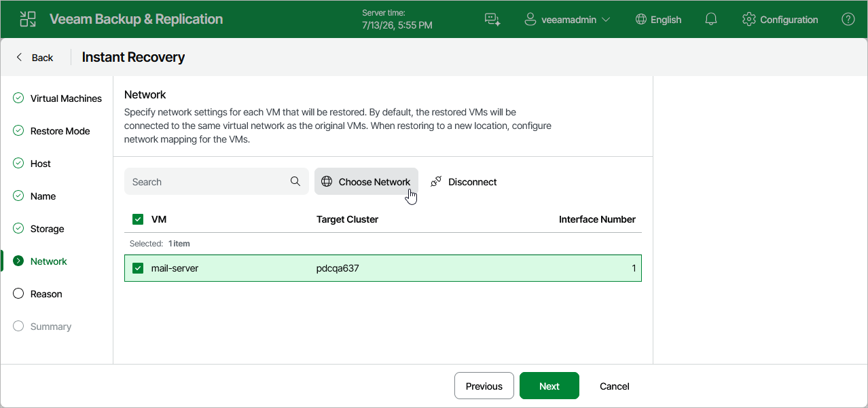Open the AI assistant chat icon
The width and height of the screenshot is (868, 408).
pos(492,20)
